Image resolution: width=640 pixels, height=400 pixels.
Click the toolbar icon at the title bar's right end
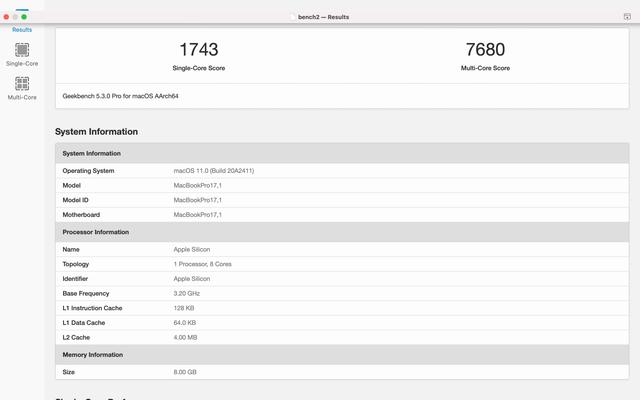[627, 17]
